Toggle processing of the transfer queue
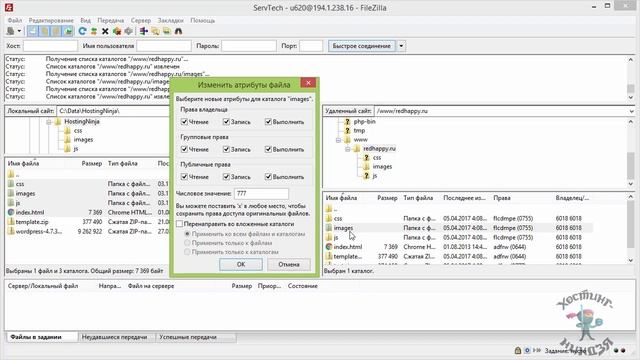Image resolution: width=640 pixels, height=360 pixels. [93, 31]
